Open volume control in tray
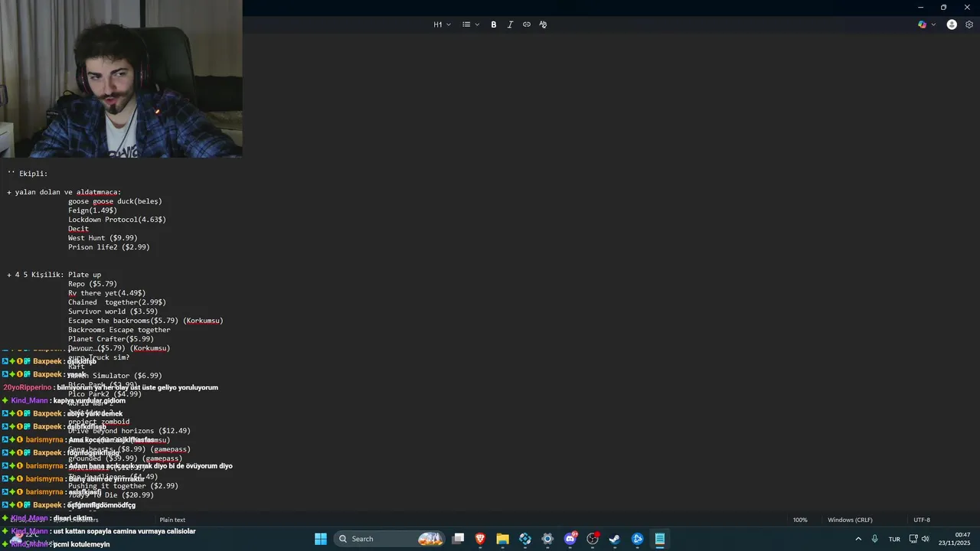Screen dimensions: 980x551 [x=926, y=539]
